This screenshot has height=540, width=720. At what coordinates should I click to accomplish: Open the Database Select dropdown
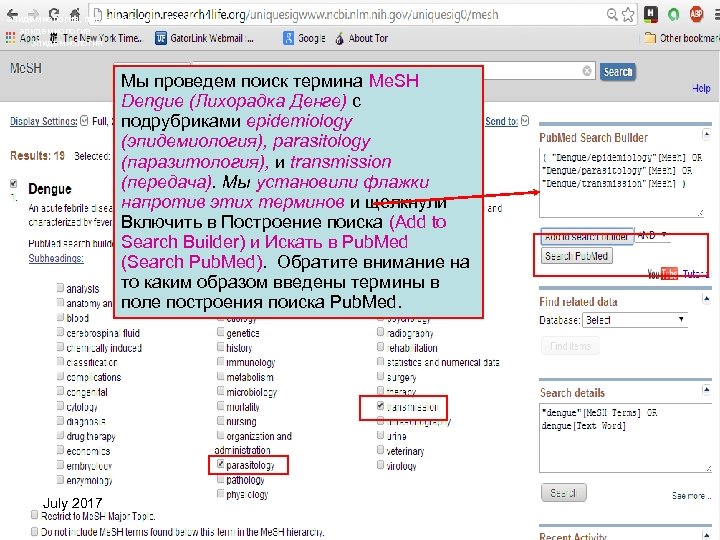[x=635, y=320]
